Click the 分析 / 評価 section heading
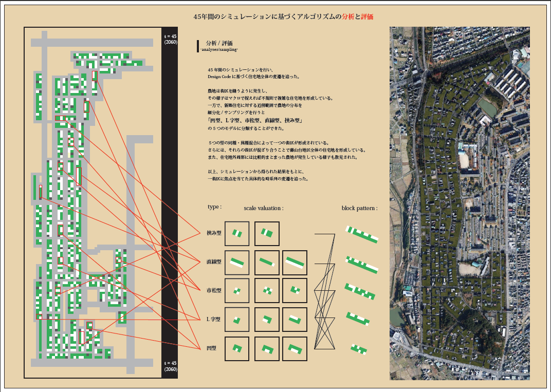 pyautogui.click(x=219, y=43)
